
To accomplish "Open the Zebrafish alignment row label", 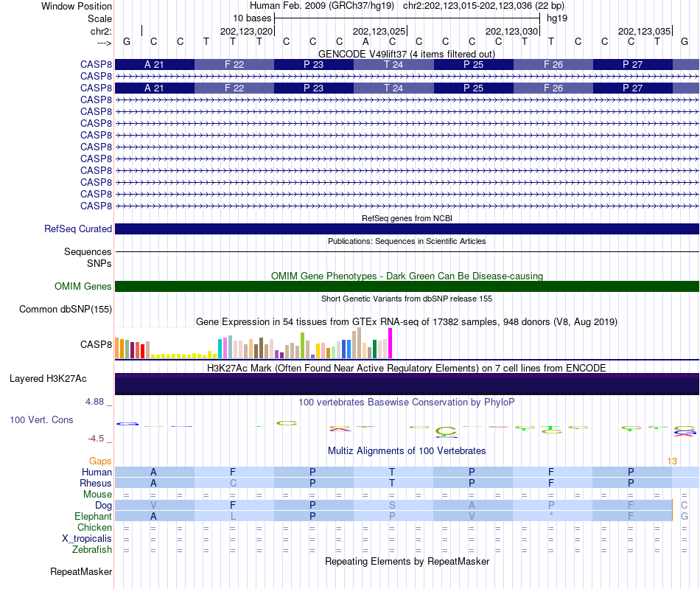I will click(92, 549).
